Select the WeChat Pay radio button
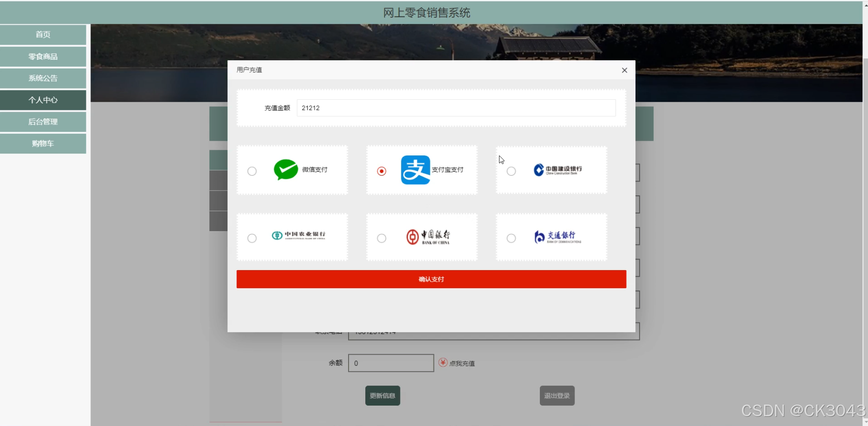This screenshot has width=868, height=426. (252, 171)
